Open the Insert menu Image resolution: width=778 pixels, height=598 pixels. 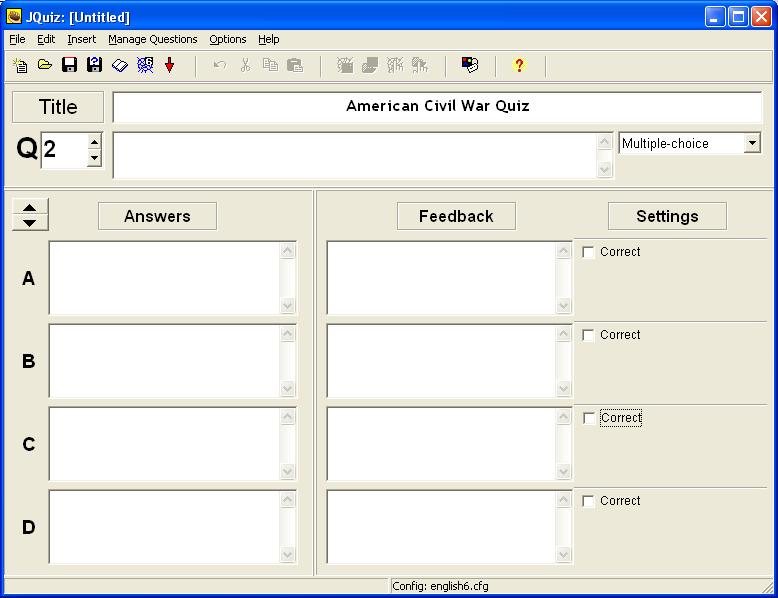point(82,39)
